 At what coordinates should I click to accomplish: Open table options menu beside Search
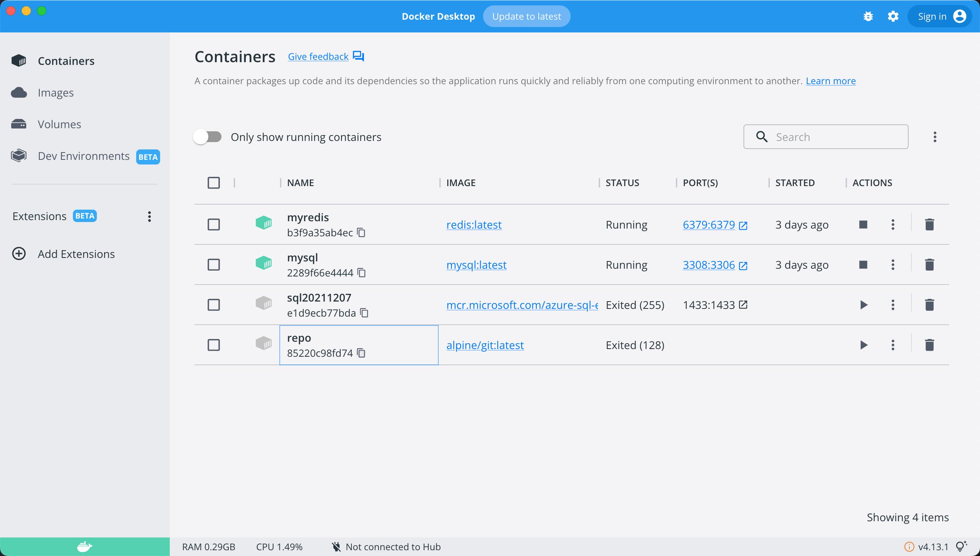pyautogui.click(x=934, y=137)
